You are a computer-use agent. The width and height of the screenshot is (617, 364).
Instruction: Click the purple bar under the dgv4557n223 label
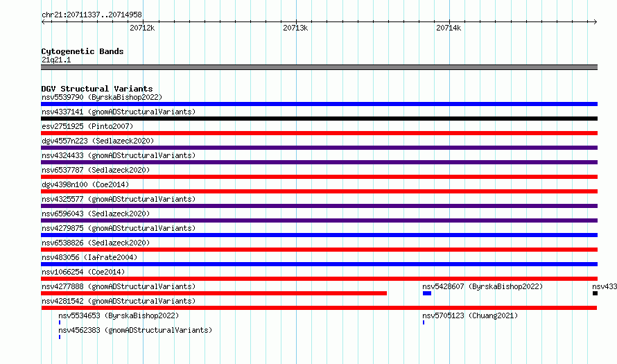point(319,148)
